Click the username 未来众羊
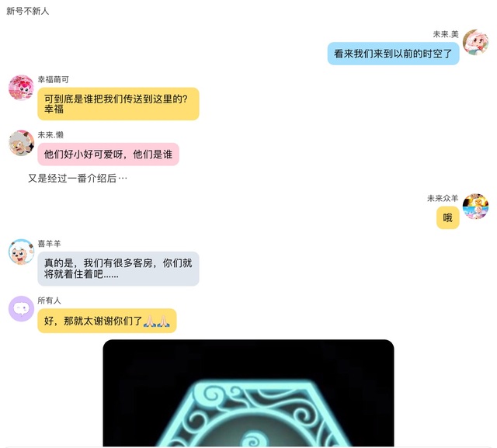The height and width of the screenshot is (448, 497). point(443,198)
